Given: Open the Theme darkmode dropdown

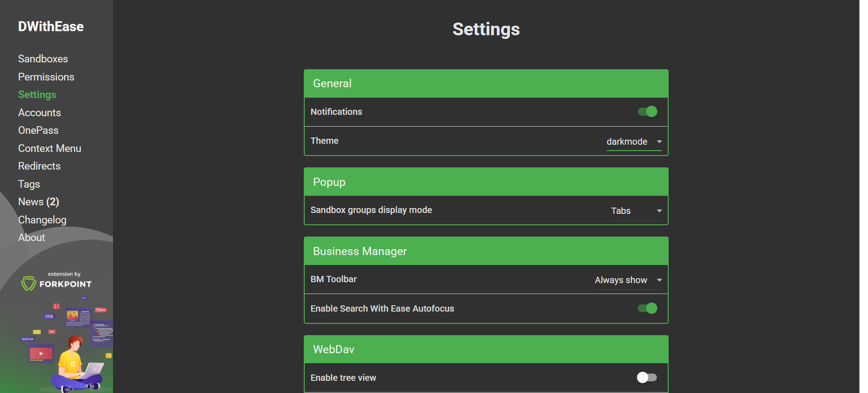Looking at the screenshot, I should (634, 142).
